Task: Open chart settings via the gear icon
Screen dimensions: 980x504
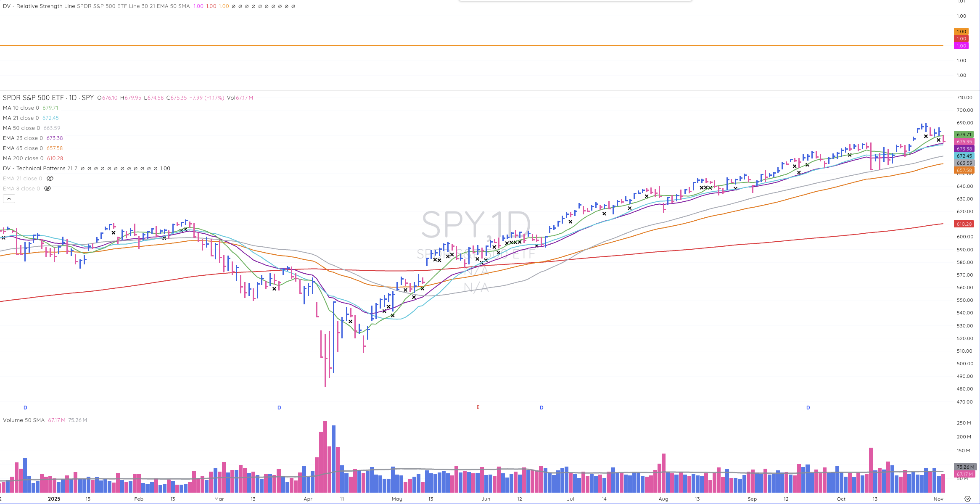Action: coord(968,499)
